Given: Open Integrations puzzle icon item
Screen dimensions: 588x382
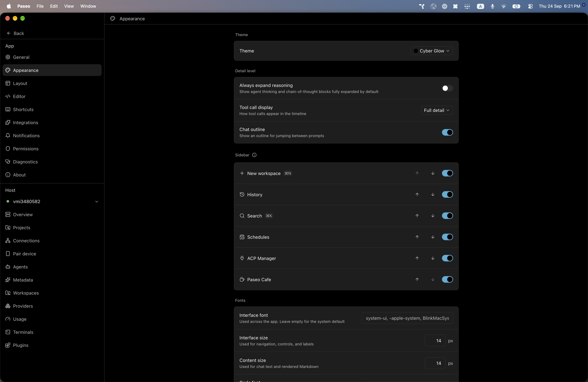Looking at the screenshot, I should pyautogui.click(x=8, y=123).
